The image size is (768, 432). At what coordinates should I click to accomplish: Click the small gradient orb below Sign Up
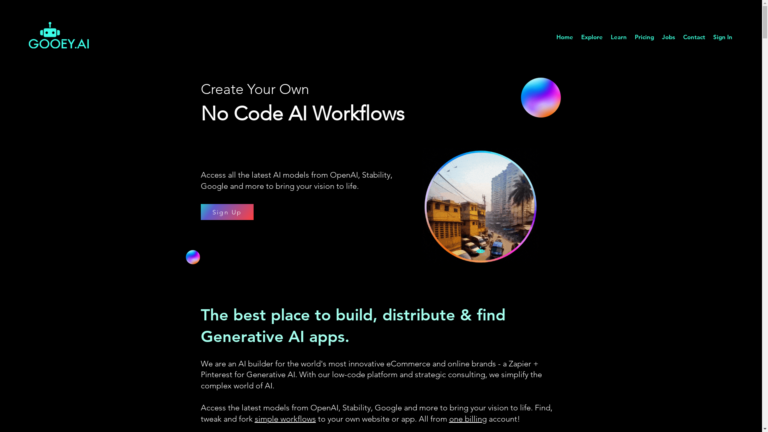pyautogui.click(x=193, y=257)
